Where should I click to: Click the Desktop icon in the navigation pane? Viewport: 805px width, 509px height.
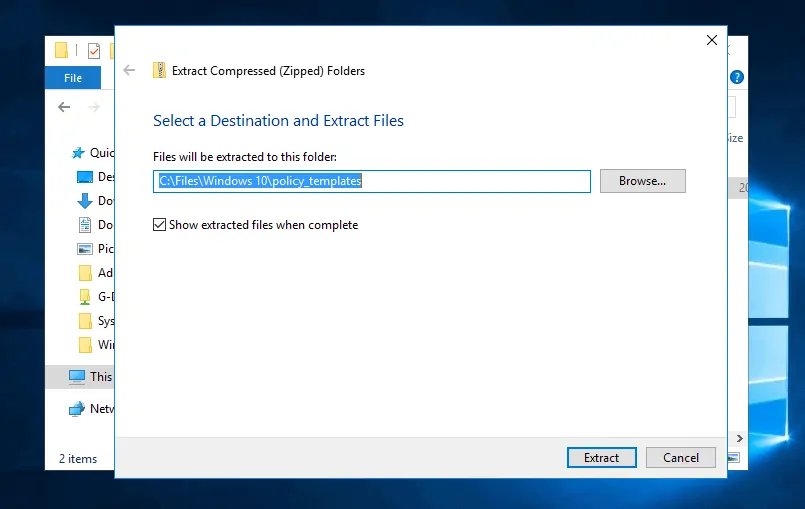pyautogui.click(x=85, y=177)
